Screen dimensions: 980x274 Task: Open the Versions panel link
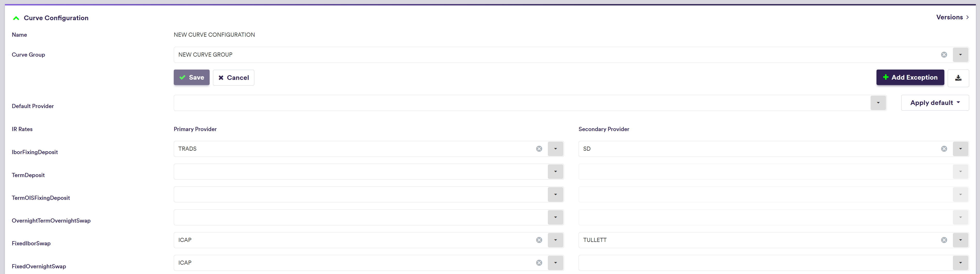coord(952,17)
